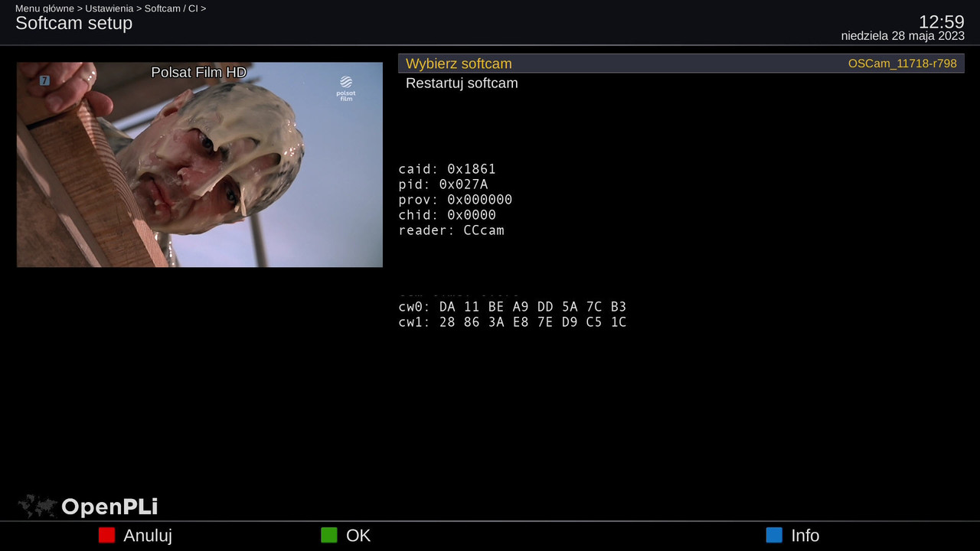This screenshot has width=980, height=551.
Task: Click the Softcam setup screen title
Action: pos(74,23)
